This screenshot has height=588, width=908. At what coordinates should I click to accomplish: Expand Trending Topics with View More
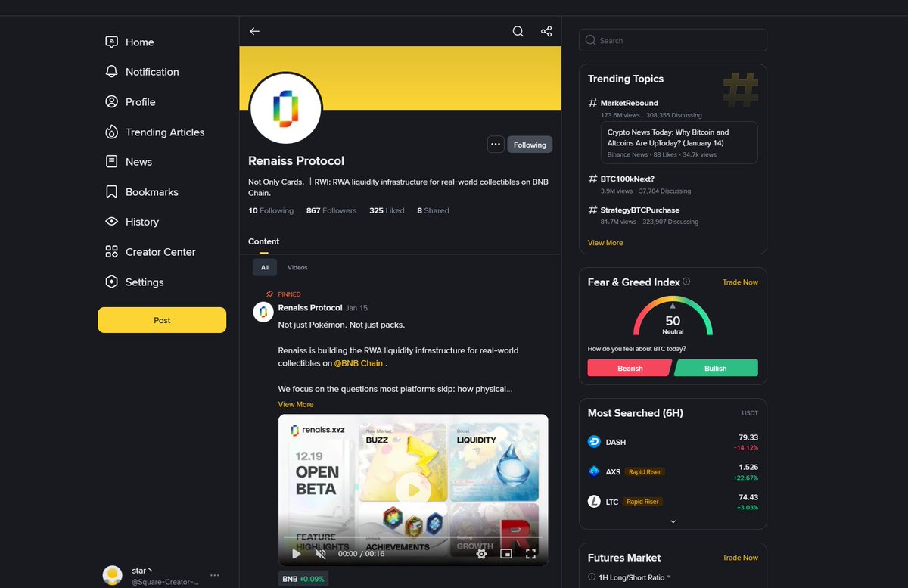[605, 243]
